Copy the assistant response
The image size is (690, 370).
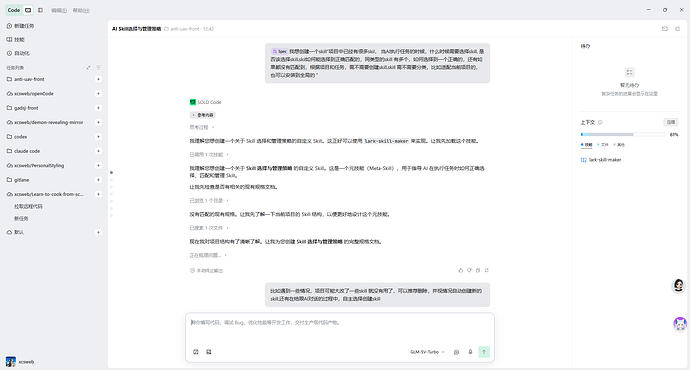click(x=478, y=271)
